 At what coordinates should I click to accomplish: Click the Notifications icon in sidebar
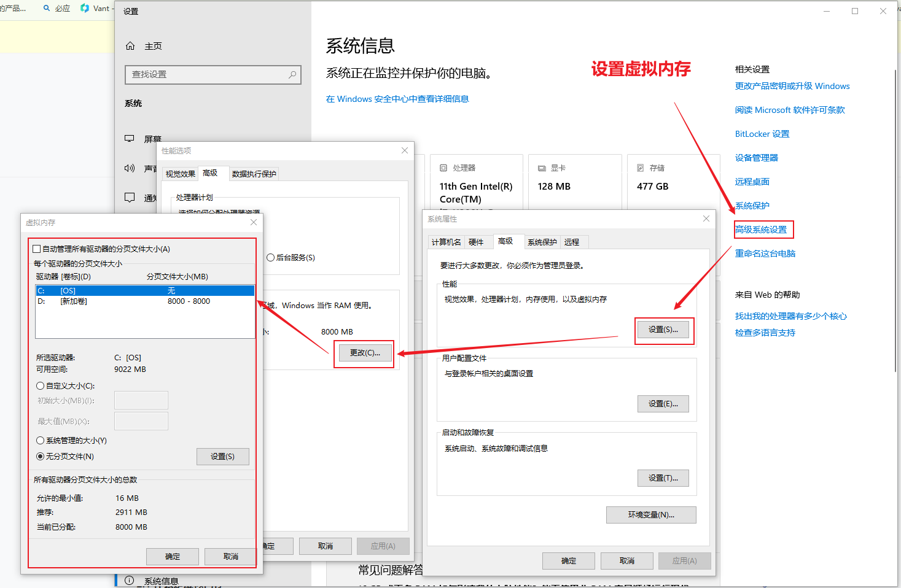point(130,198)
